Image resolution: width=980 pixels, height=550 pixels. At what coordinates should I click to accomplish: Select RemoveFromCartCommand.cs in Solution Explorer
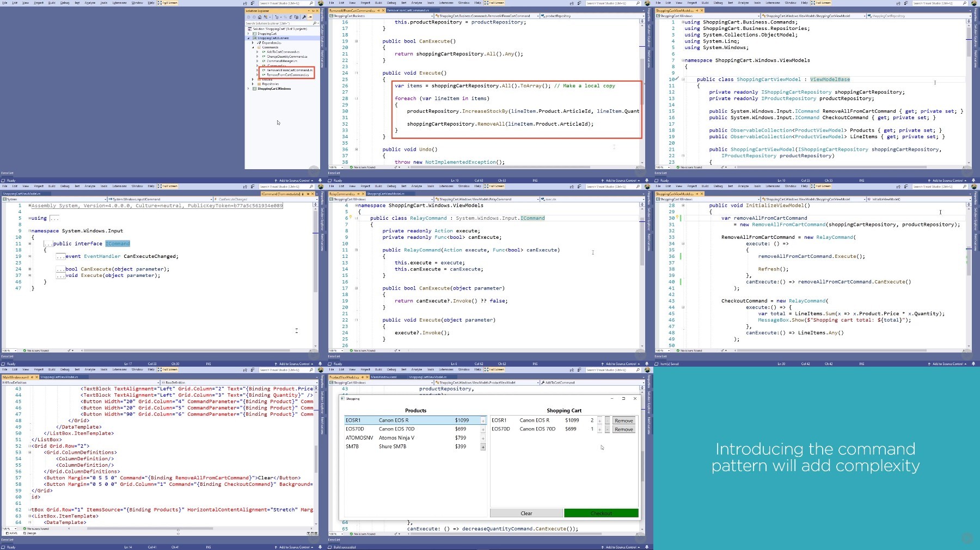287,75
